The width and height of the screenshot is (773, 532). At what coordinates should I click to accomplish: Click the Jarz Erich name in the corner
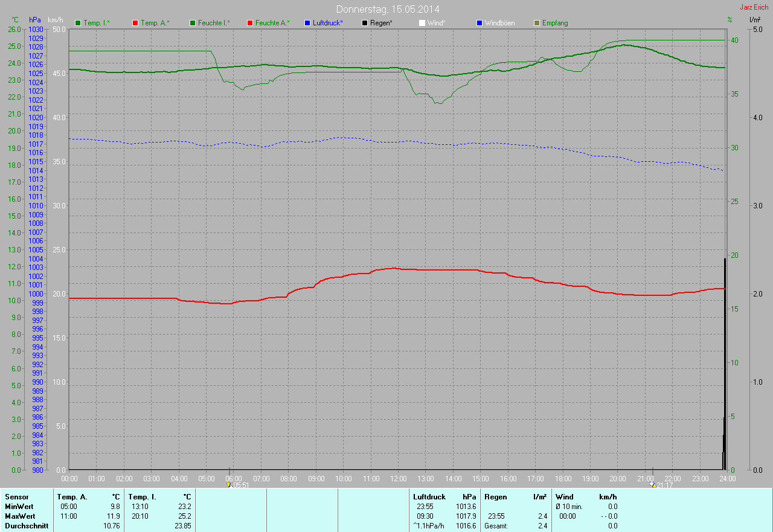point(754,7)
